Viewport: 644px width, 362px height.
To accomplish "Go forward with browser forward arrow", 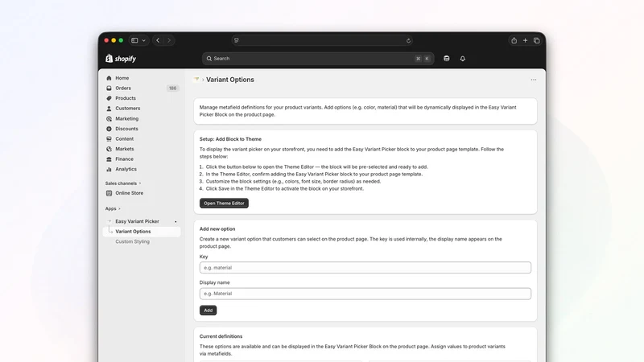I will pos(169,40).
